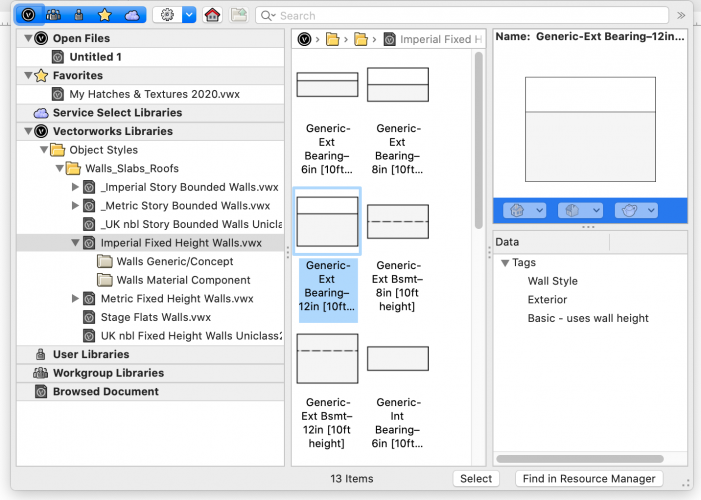Select Generic-Ext Bsmt-8in wall thumbnail
The image size is (701, 500).
pyautogui.click(x=397, y=222)
